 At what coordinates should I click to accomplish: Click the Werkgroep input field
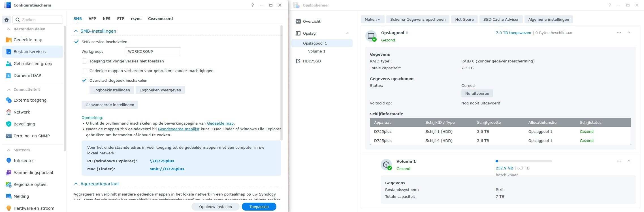[x=153, y=51]
